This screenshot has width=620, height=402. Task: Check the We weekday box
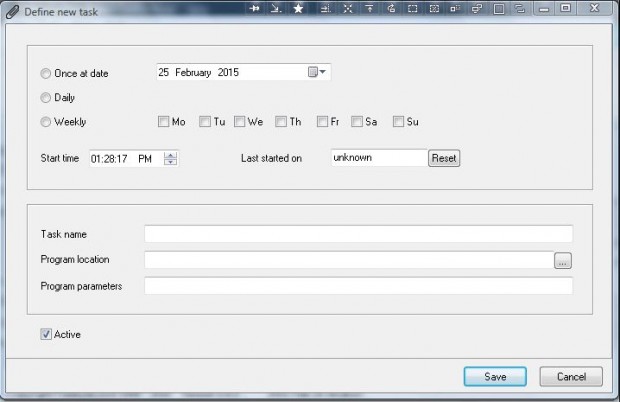[x=239, y=121]
